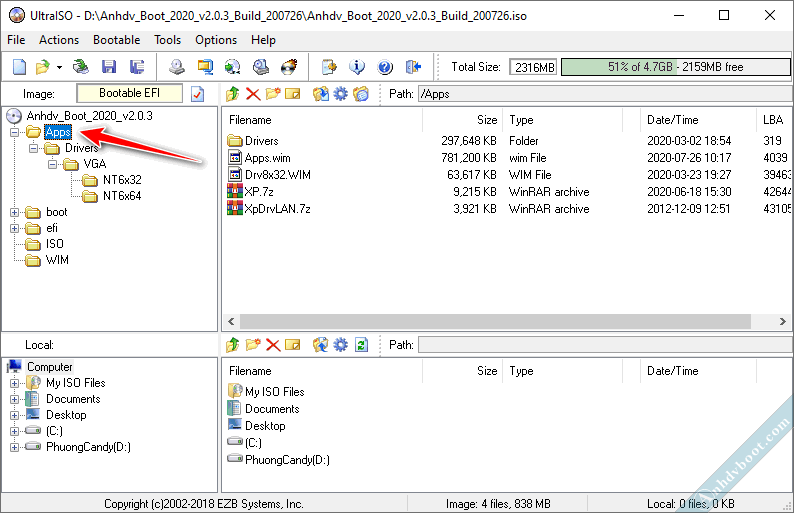Click the Open file toolbar icon
794x513 pixels.
pyautogui.click(x=43, y=67)
